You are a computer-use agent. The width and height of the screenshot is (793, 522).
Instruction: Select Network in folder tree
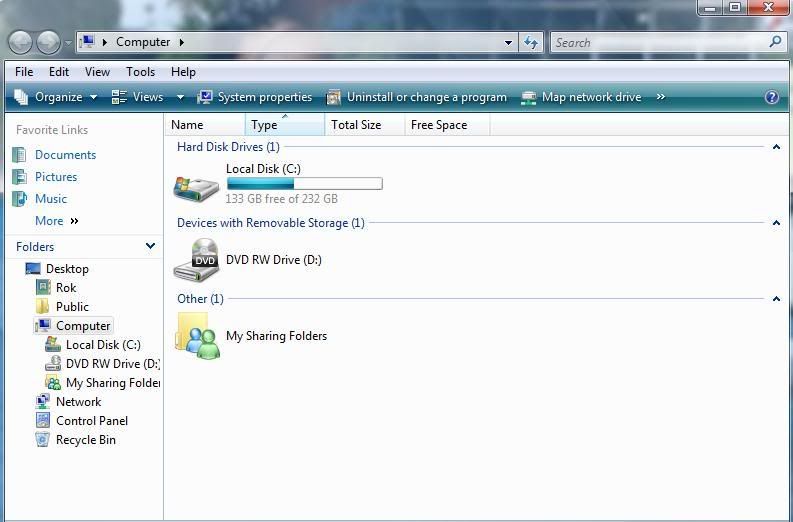point(78,402)
